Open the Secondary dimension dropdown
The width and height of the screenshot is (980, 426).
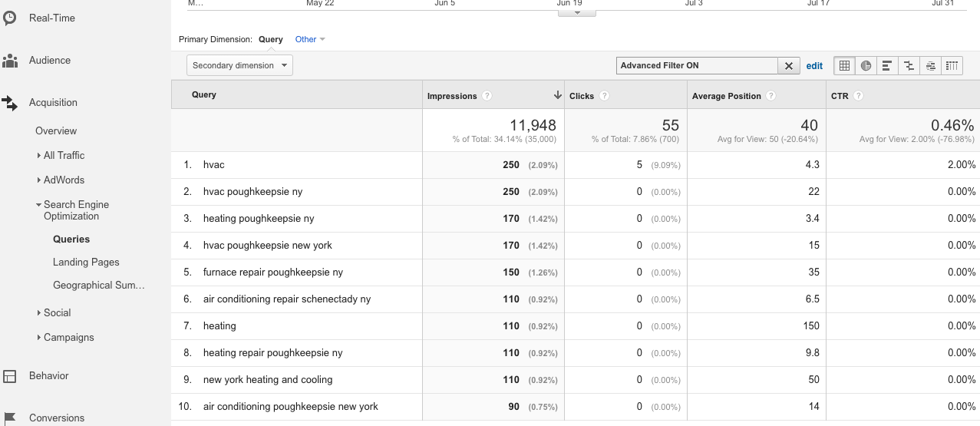click(x=239, y=66)
